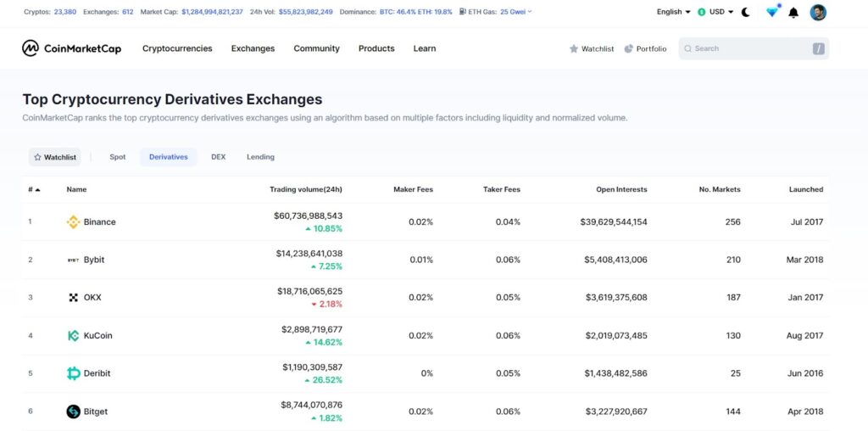Open the Cryptocurrencies menu
The image size is (868, 431).
click(x=177, y=48)
